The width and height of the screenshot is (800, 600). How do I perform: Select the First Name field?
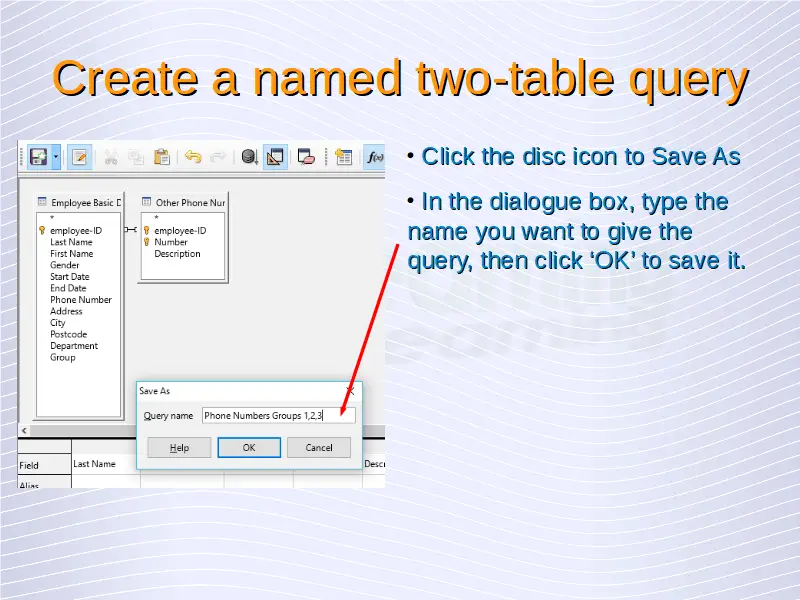pyautogui.click(x=71, y=254)
